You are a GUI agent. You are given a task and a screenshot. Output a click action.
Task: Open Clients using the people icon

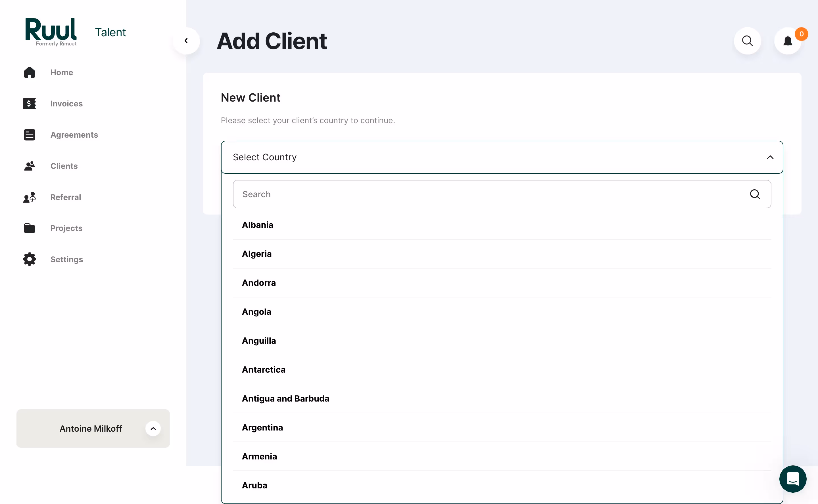click(x=29, y=166)
